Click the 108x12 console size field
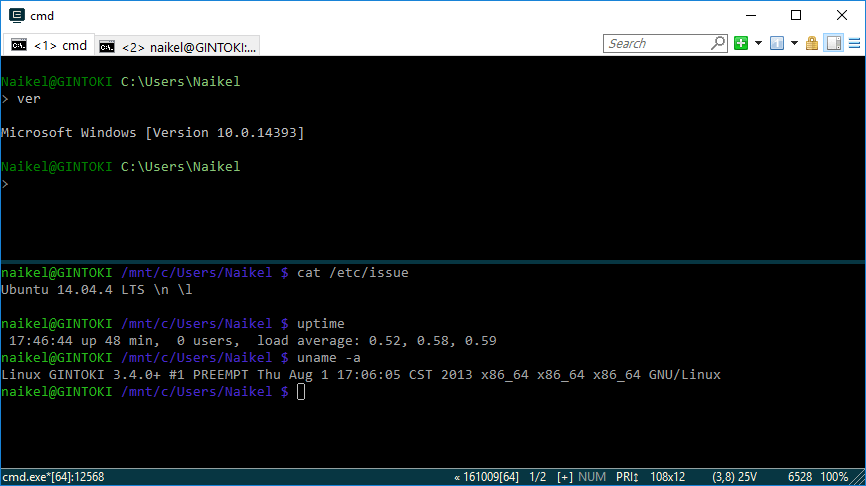866x486 pixels. [669, 477]
